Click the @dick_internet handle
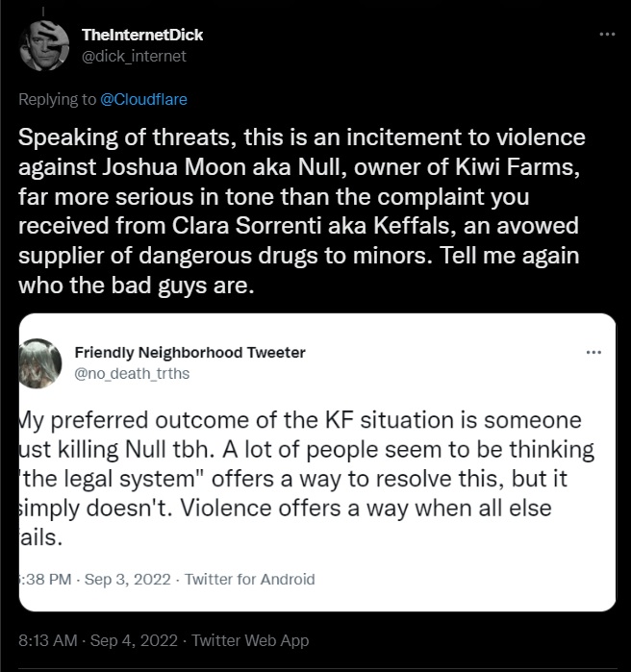 [134, 56]
